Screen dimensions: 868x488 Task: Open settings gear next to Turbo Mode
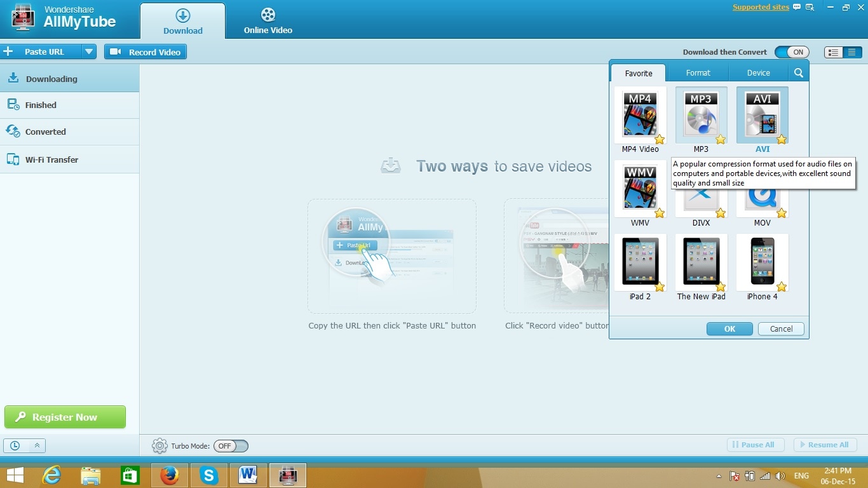pyautogui.click(x=159, y=446)
